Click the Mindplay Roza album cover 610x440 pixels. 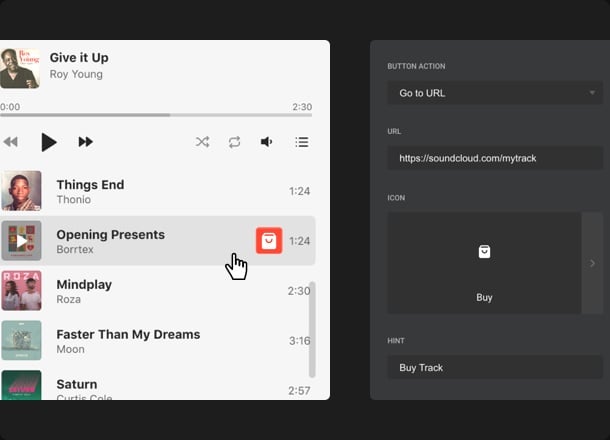tap(21, 291)
